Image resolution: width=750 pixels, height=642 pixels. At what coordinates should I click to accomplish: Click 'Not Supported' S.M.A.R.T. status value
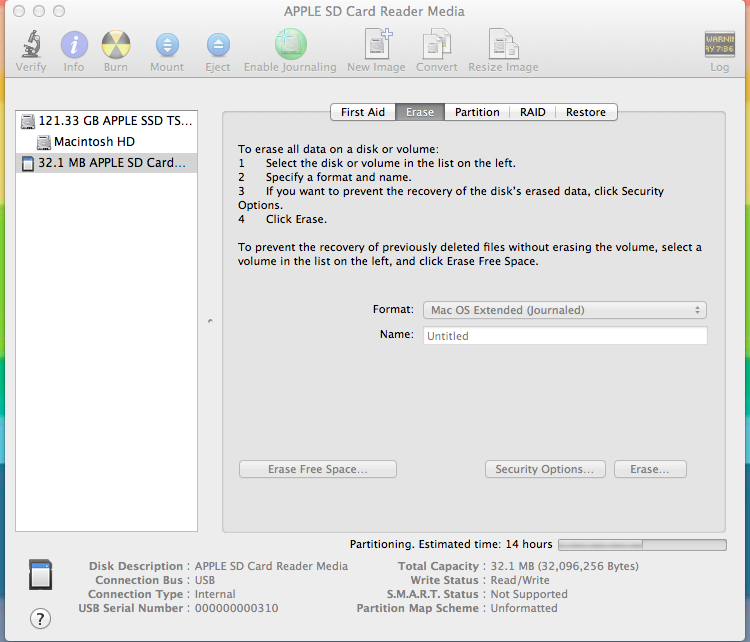click(x=529, y=594)
